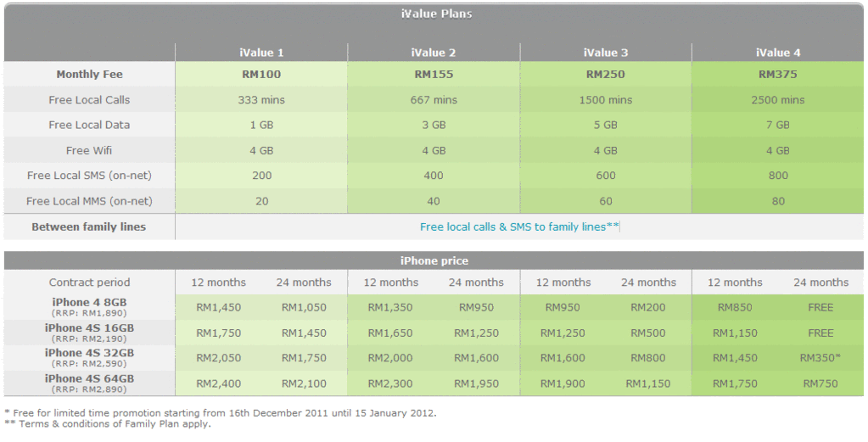Click the 7 GB free local data value
The width and height of the screenshot is (868, 442).
[778, 125]
